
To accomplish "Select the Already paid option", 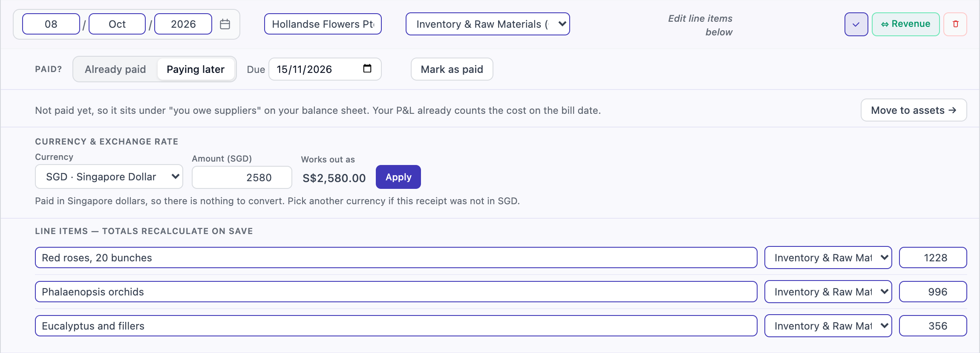I will 115,69.
